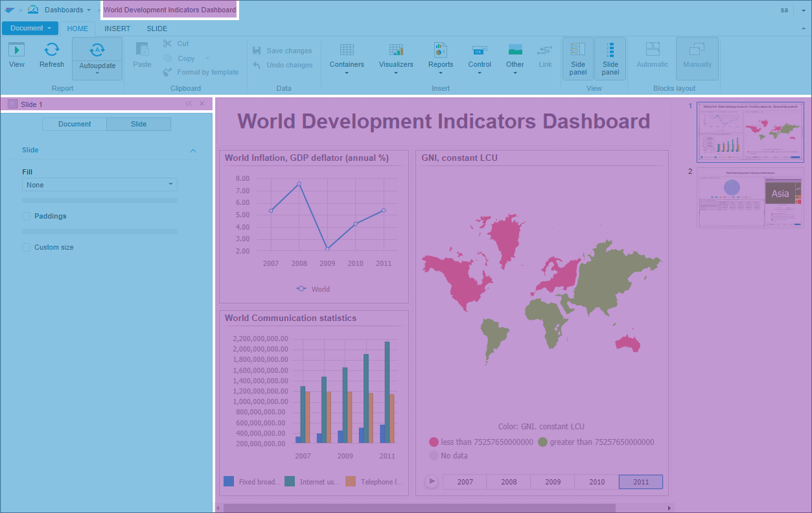Enable the Paddings checkbox
The image size is (812, 513).
pos(27,216)
